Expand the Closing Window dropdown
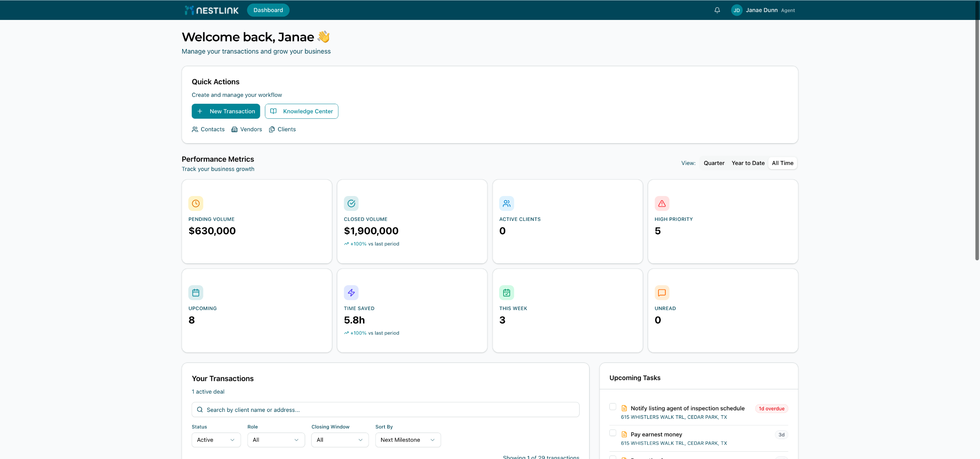Screen dimensions: 980x459 (x=340, y=440)
